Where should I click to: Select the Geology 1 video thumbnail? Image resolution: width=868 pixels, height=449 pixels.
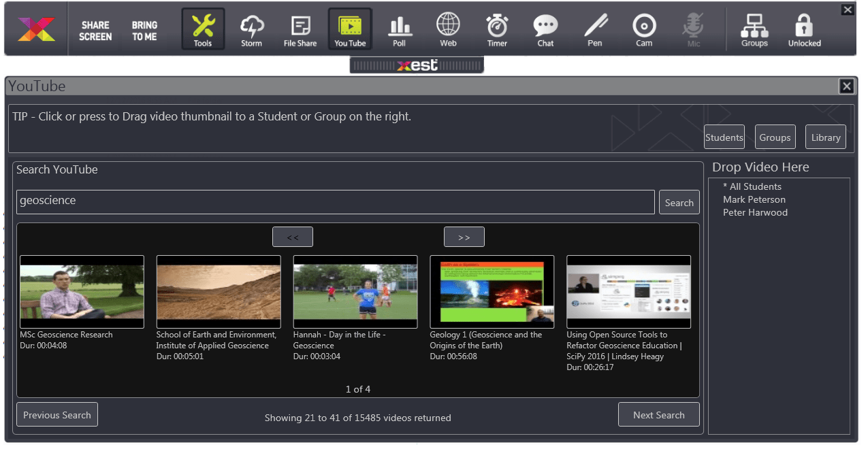coord(492,292)
